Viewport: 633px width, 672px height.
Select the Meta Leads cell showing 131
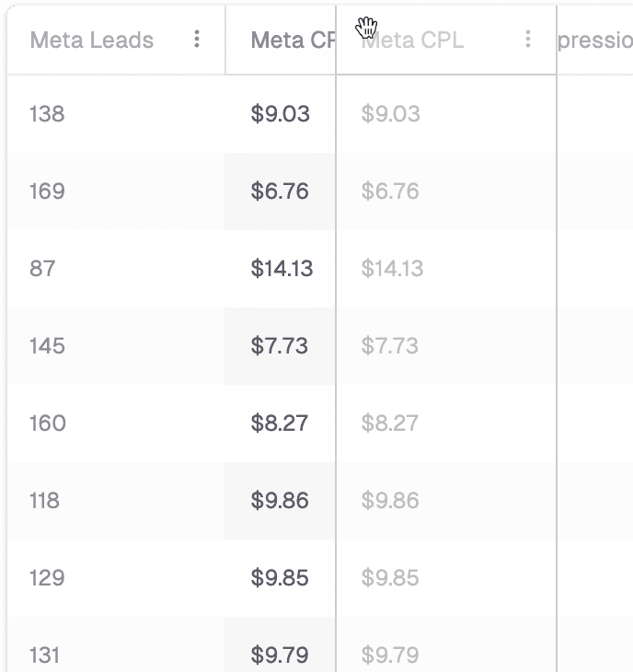[45, 655]
